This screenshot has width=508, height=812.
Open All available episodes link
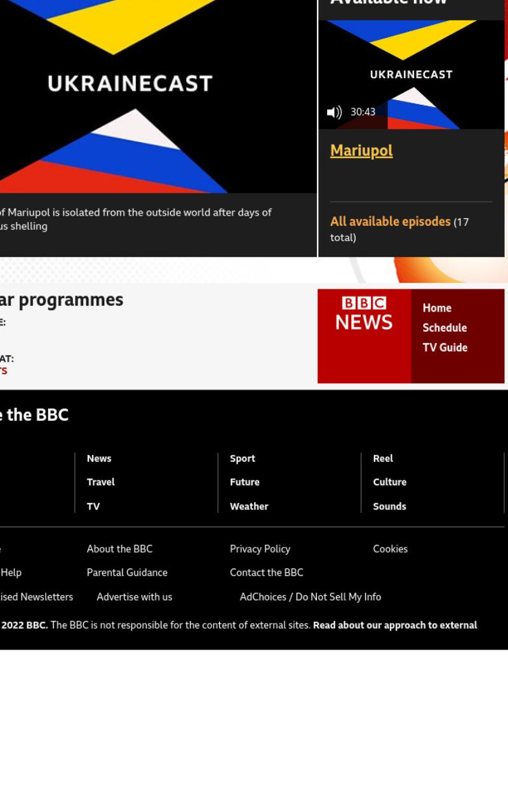(390, 221)
